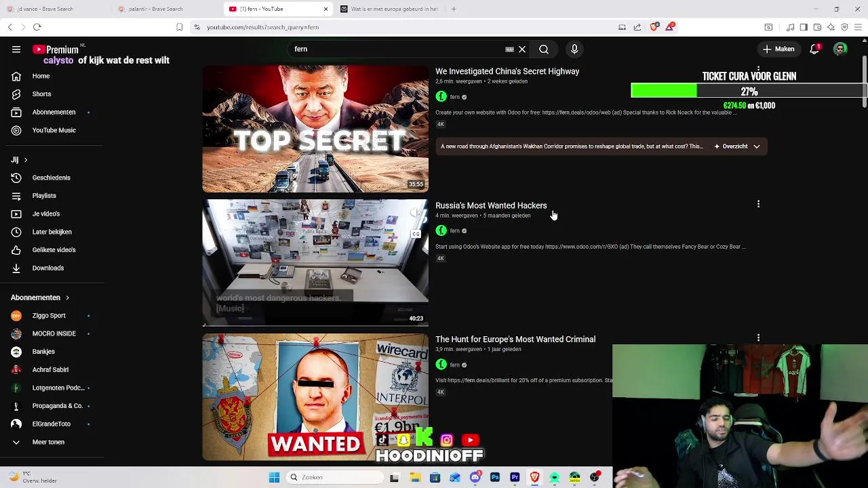The height and width of the screenshot is (488, 868).
Task: Open the Europe's Most Wanted Criminal thumbnail
Action: [315, 396]
